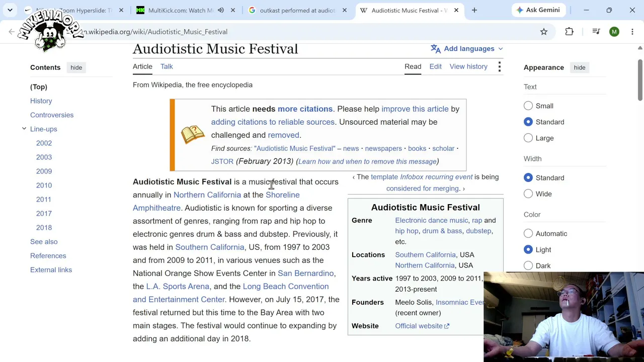The width and height of the screenshot is (644, 362).
Task: Open a new tab with plus icon
Action: click(474, 10)
